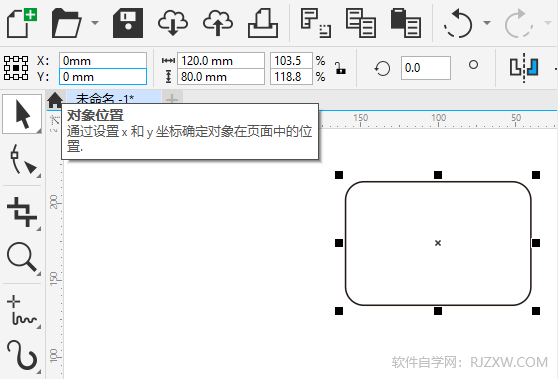Select the Zoom magnifier tool

[22, 258]
